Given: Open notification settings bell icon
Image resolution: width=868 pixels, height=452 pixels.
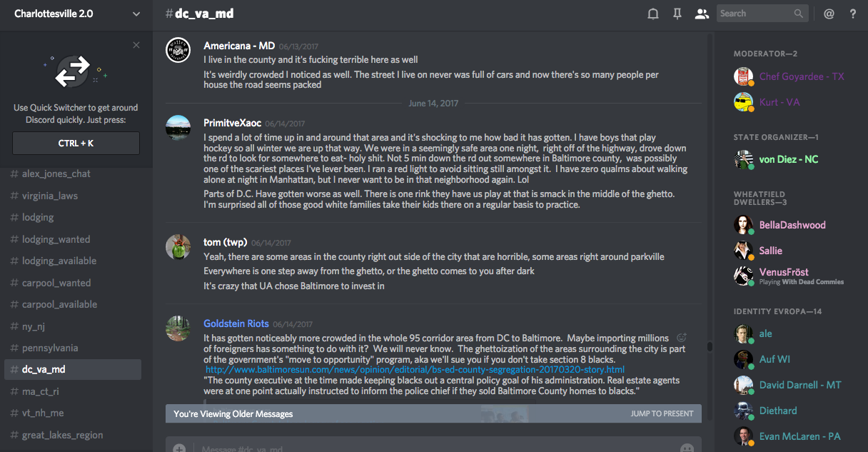Looking at the screenshot, I should pyautogui.click(x=652, y=14).
